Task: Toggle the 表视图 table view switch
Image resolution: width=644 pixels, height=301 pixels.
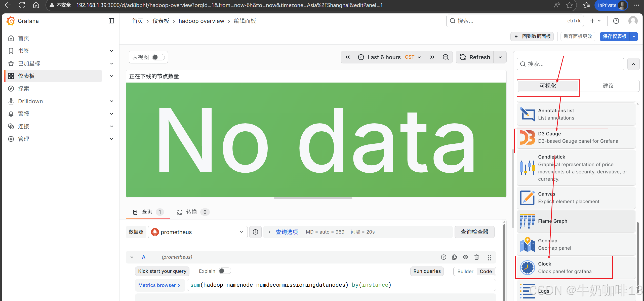Action: click(x=158, y=57)
